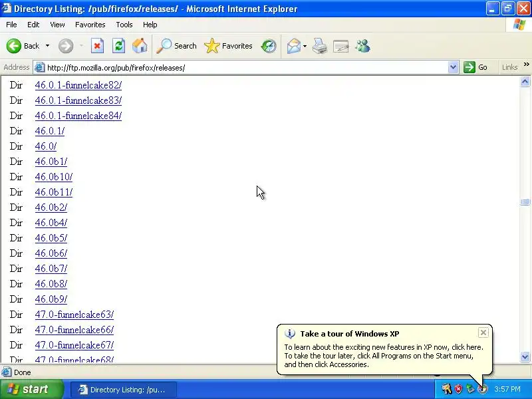Open the 47.0-funnelcake67/ link
This screenshot has height=399, width=532.
tap(74, 345)
